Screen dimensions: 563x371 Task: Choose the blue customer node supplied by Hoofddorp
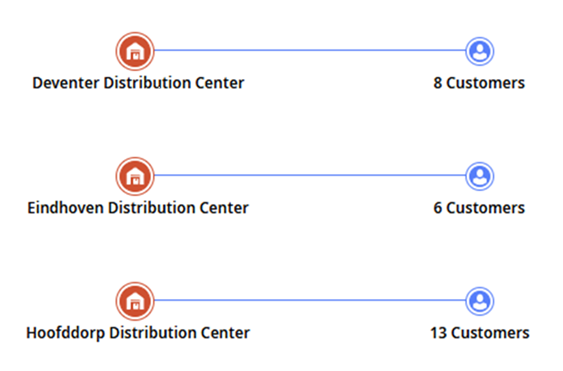(x=480, y=301)
